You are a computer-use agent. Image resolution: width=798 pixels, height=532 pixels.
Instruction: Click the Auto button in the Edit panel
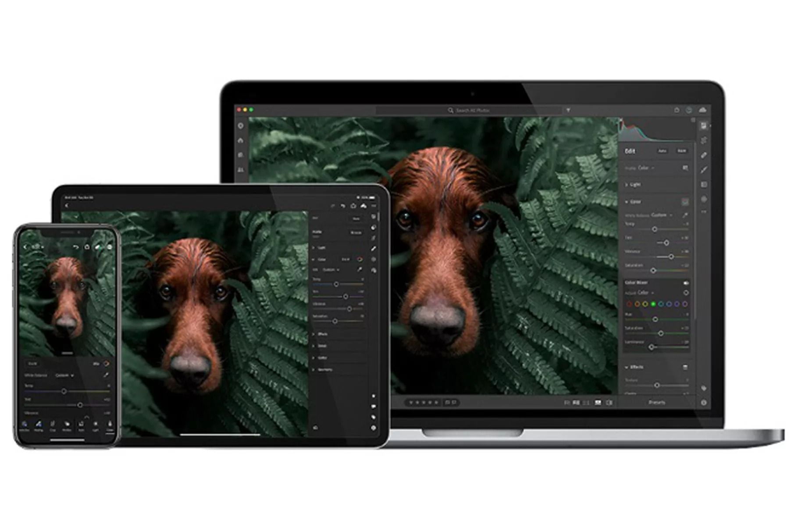click(663, 151)
